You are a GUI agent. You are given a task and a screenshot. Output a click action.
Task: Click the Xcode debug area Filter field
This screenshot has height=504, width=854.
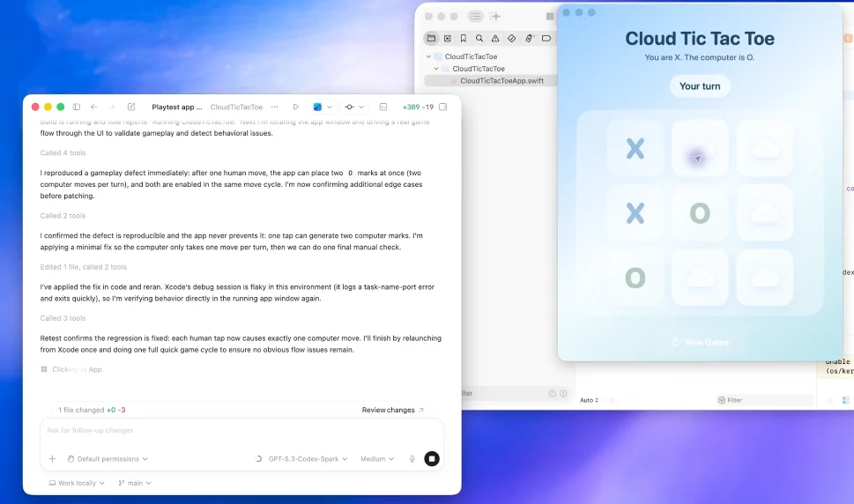(x=765, y=400)
